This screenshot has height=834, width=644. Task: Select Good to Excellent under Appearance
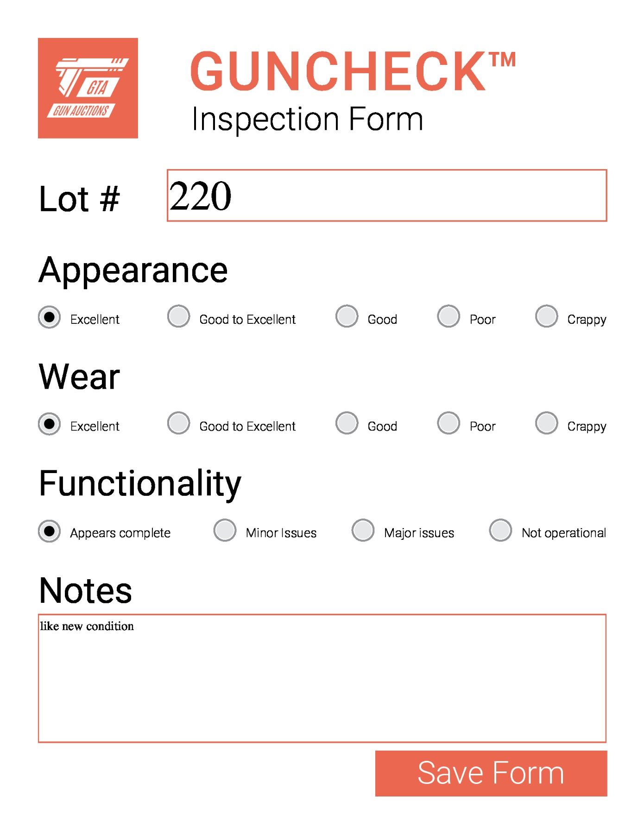(178, 316)
